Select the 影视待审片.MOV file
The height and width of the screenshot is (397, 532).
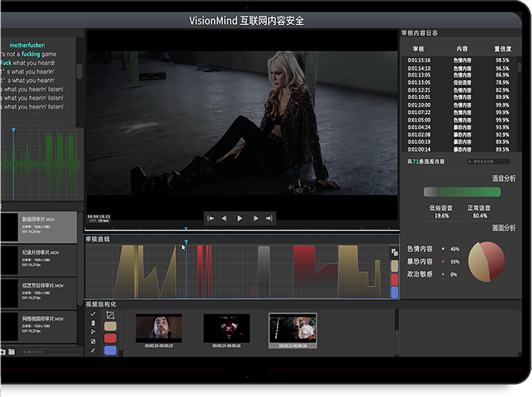39,226
